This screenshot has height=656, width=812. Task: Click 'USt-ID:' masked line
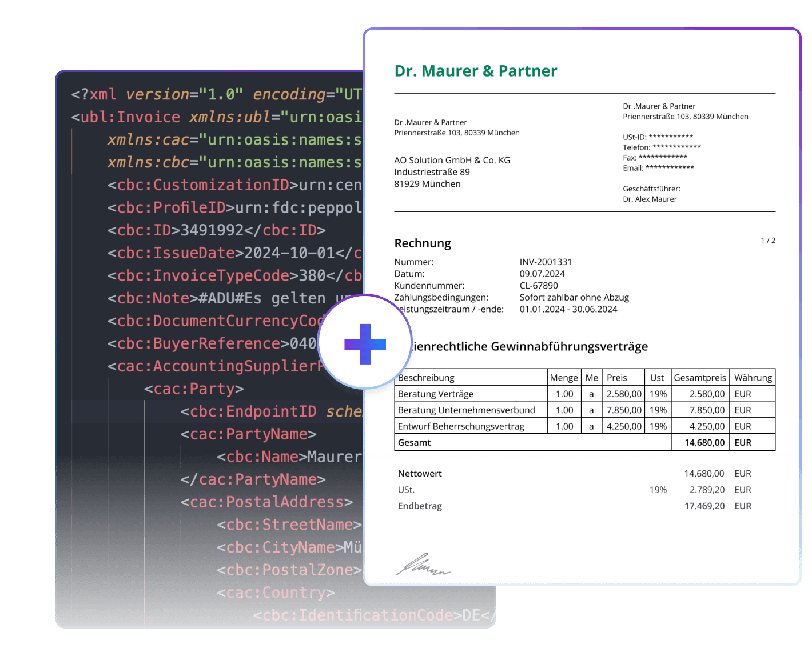point(658,137)
